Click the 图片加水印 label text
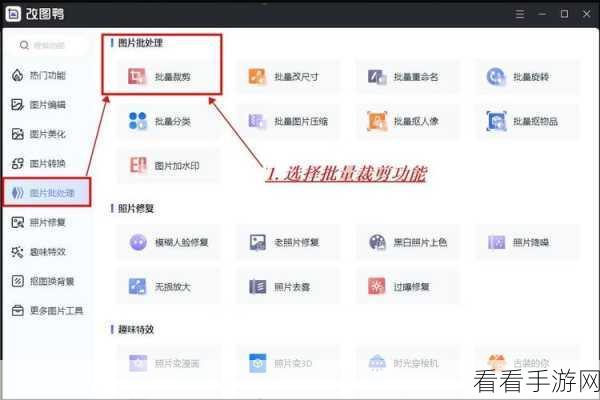This screenshot has height=400, width=600. [177, 166]
